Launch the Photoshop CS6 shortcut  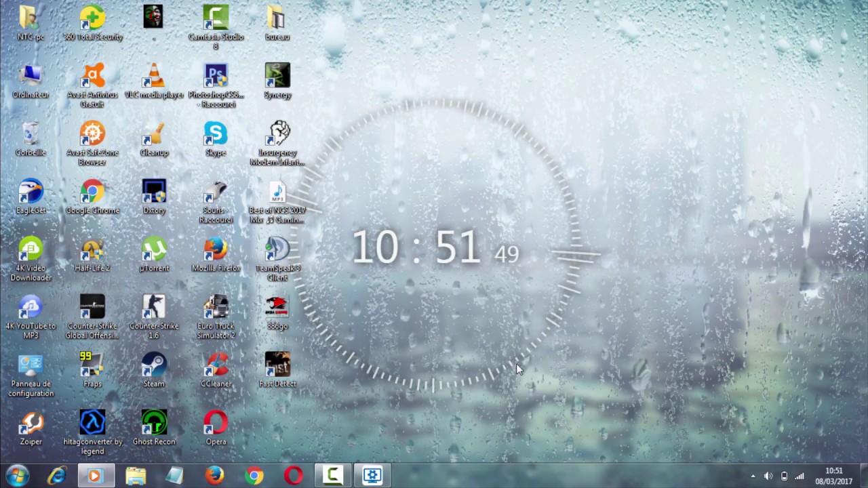[216, 75]
